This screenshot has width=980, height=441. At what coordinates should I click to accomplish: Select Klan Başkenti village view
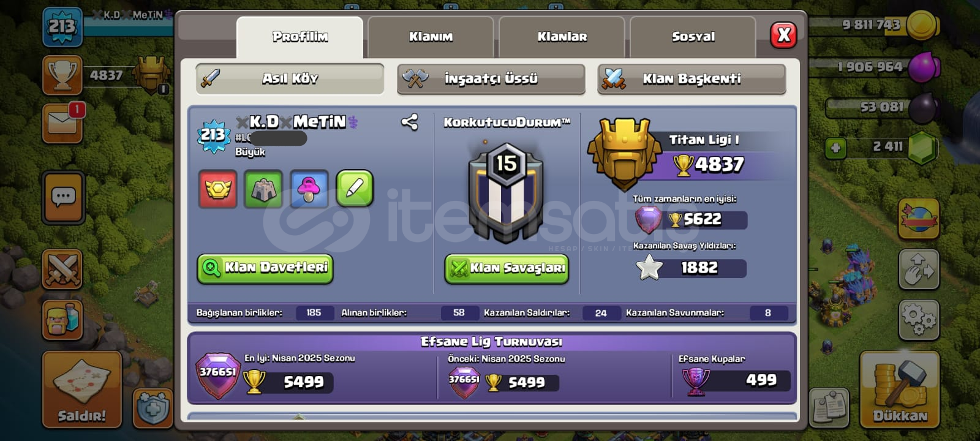point(692,79)
